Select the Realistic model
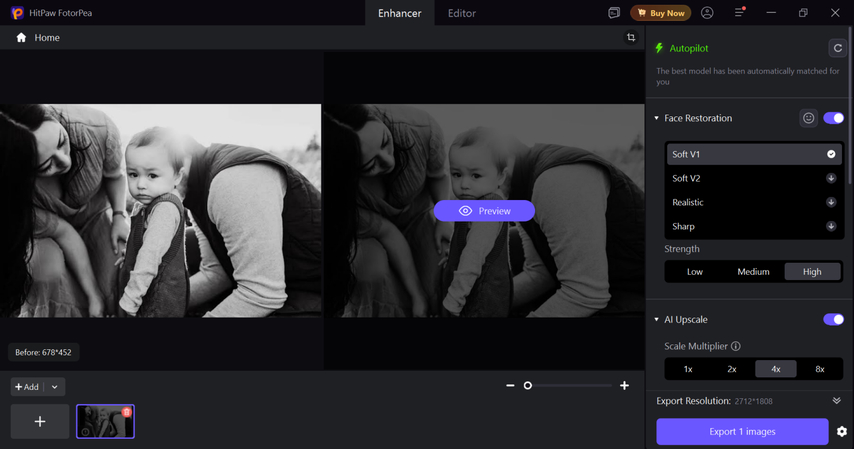 click(x=754, y=202)
